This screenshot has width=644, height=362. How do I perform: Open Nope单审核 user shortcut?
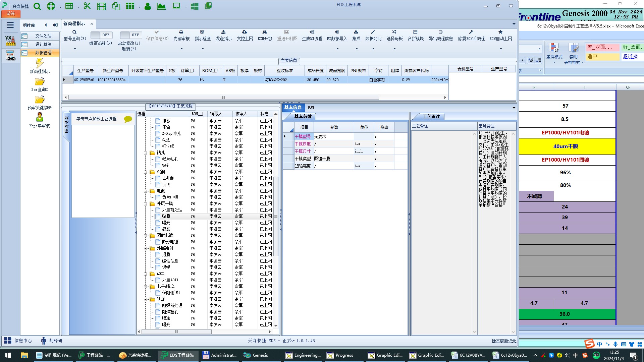[x=40, y=120]
